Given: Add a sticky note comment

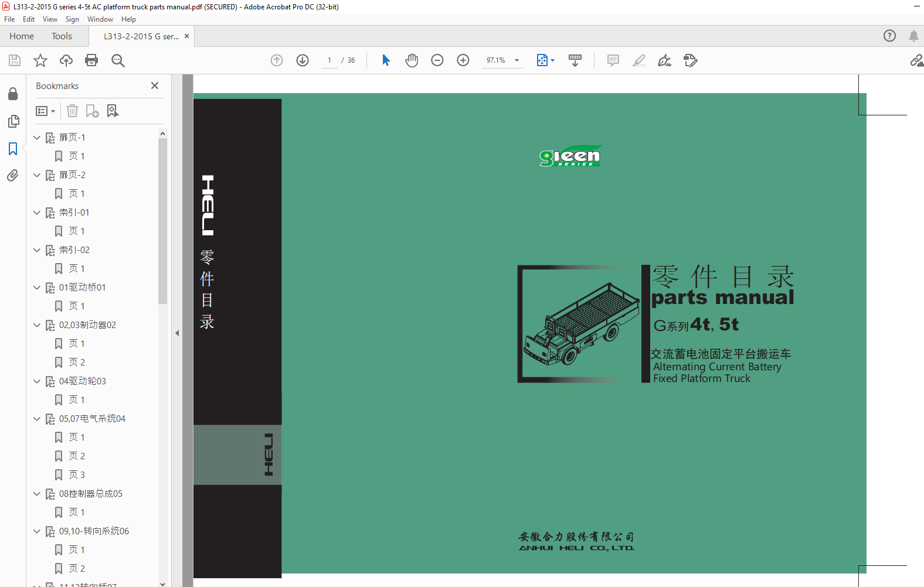Looking at the screenshot, I should [x=613, y=60].
